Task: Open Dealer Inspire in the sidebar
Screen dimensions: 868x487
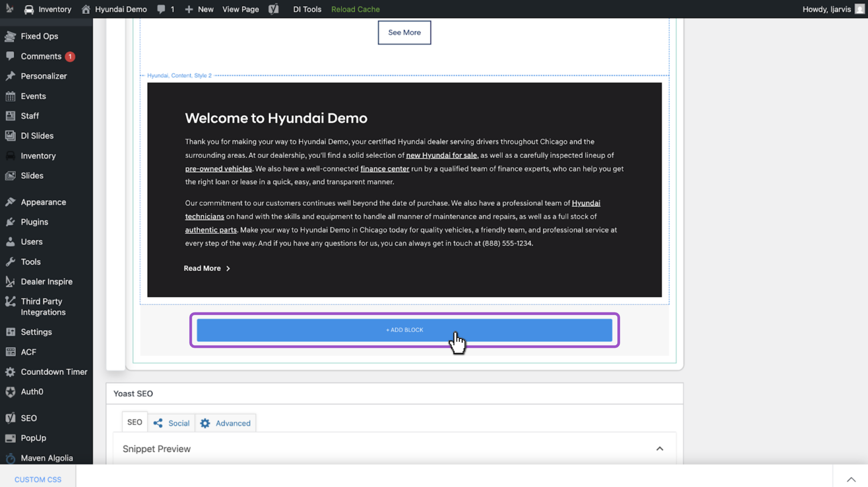Action: (46, 282)
